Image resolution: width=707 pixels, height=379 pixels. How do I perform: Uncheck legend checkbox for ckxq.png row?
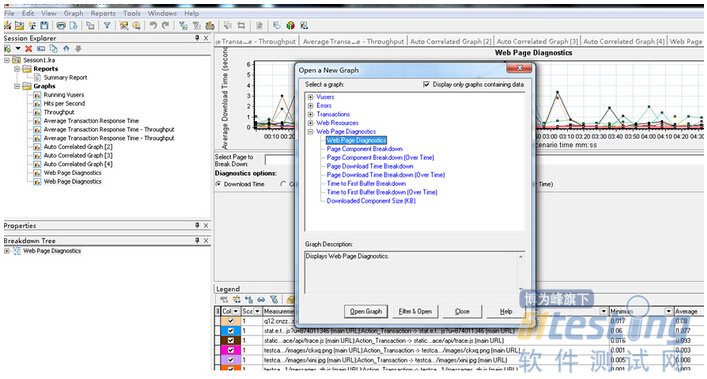pos(231,350)
